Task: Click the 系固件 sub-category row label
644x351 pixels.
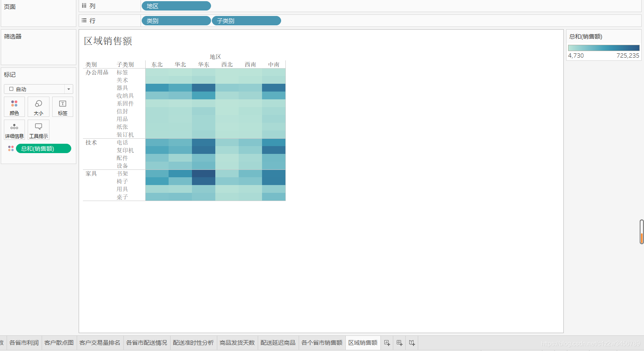Action: tap(125, 104)
